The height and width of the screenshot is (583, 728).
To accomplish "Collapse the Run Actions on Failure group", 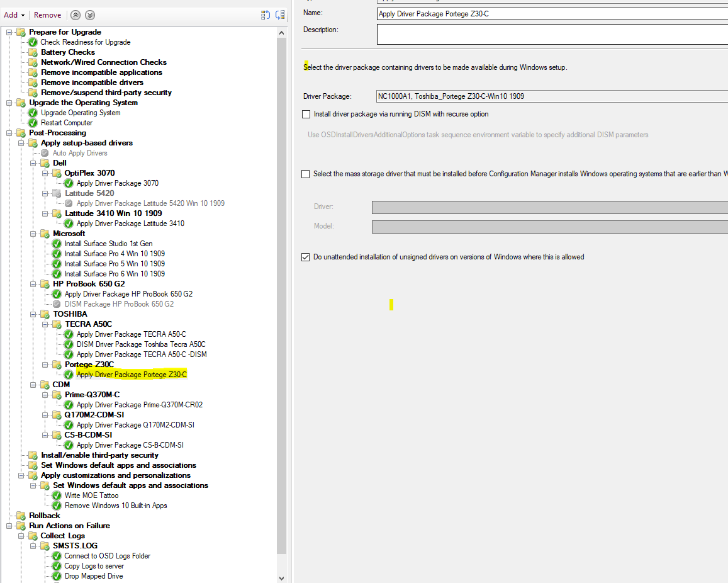I will pos(9,526).
